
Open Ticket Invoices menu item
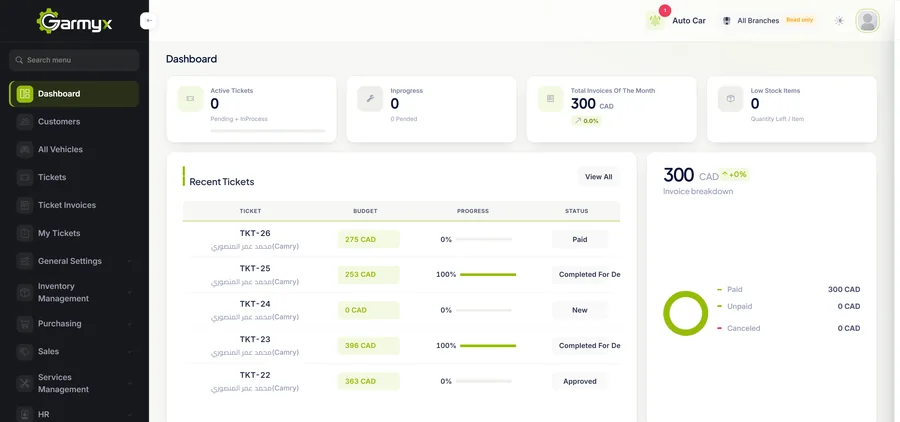(74, 205)
